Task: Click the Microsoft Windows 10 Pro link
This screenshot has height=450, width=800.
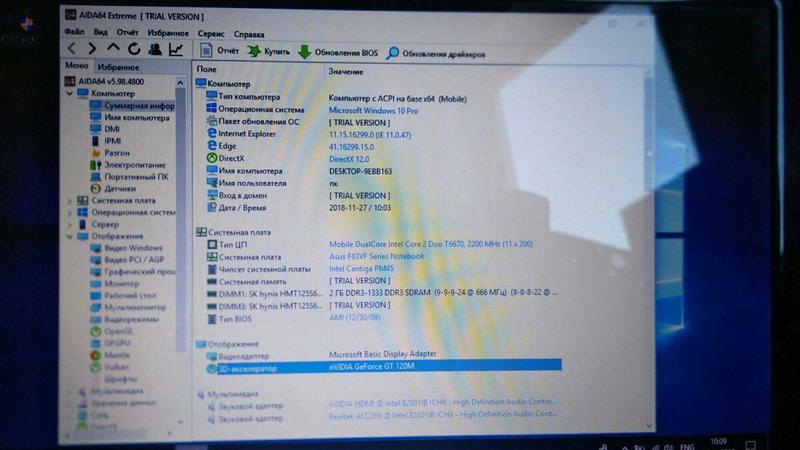Action: pos(373,110)
